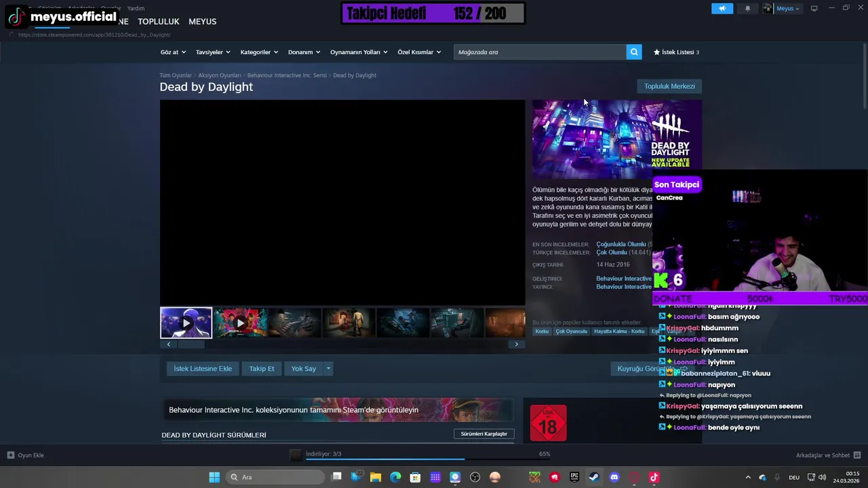Open File Explorer from the taskbar
This screenshot has width=868, height=488.
pos(376,477)
